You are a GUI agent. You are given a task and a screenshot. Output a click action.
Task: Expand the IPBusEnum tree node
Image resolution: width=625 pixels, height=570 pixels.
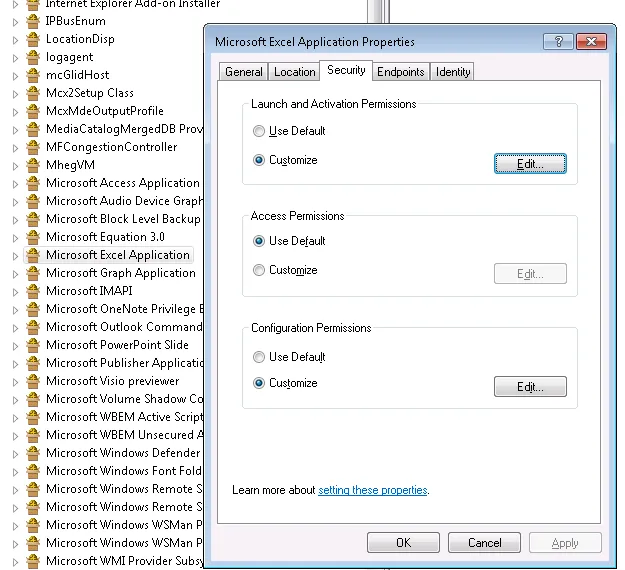coord(15,22)
